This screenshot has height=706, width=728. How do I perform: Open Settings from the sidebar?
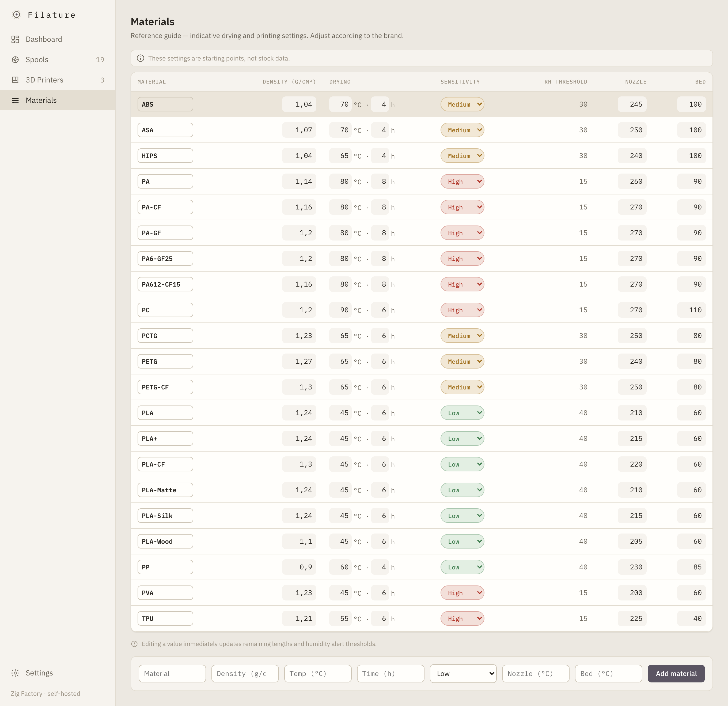tap(58, 673)
